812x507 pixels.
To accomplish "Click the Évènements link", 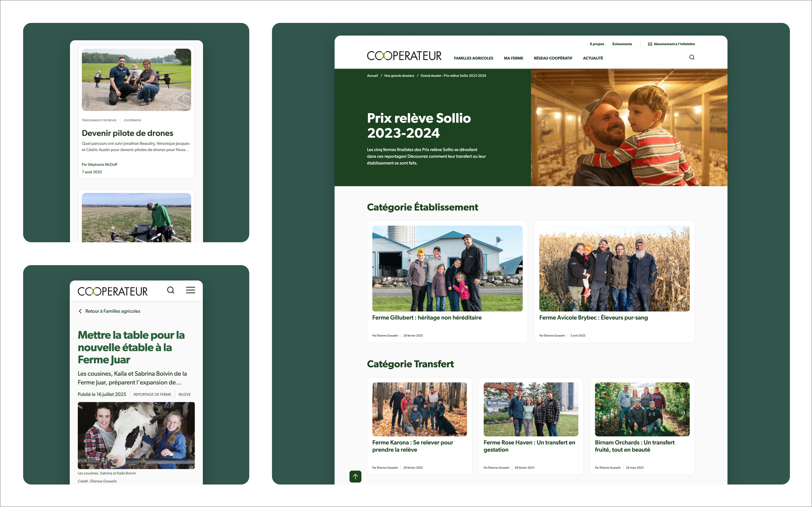I will (x=622, y=44).
